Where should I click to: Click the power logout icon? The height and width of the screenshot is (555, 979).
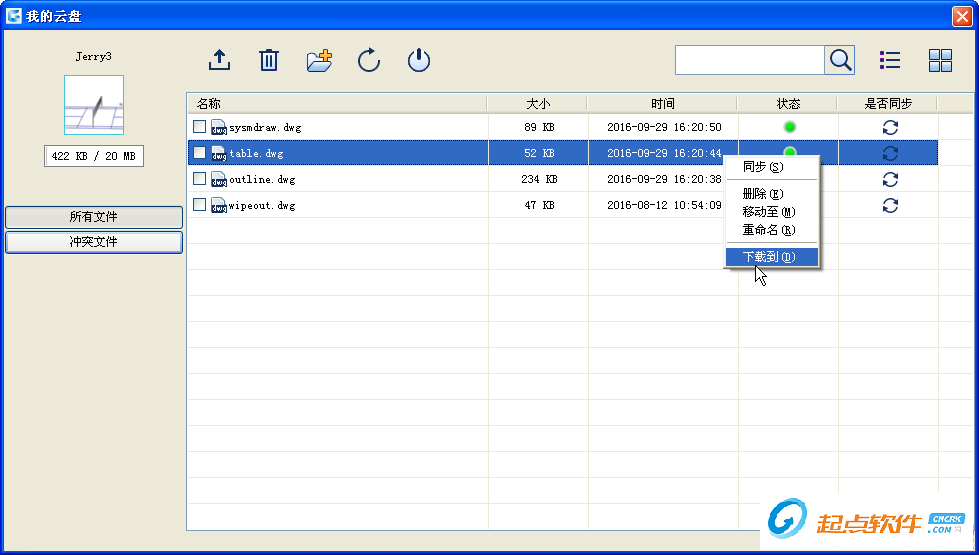(x=419, y=60)
